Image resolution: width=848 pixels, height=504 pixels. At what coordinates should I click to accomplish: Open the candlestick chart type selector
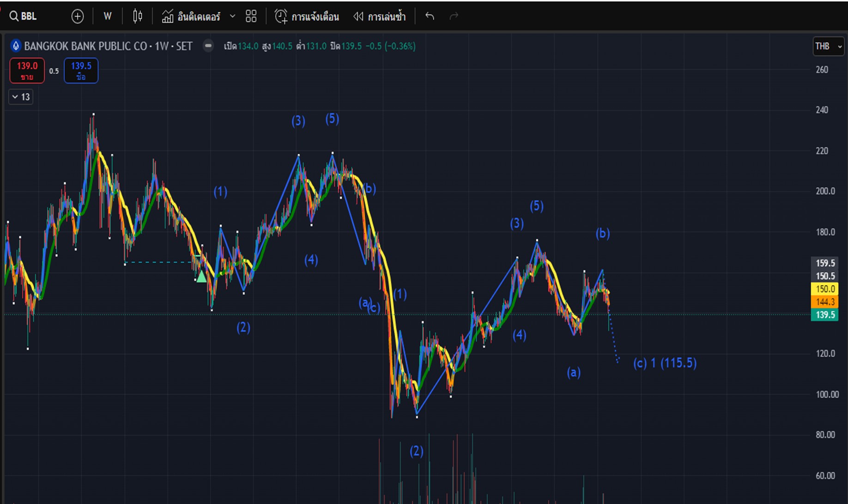[x=137, y=17]
